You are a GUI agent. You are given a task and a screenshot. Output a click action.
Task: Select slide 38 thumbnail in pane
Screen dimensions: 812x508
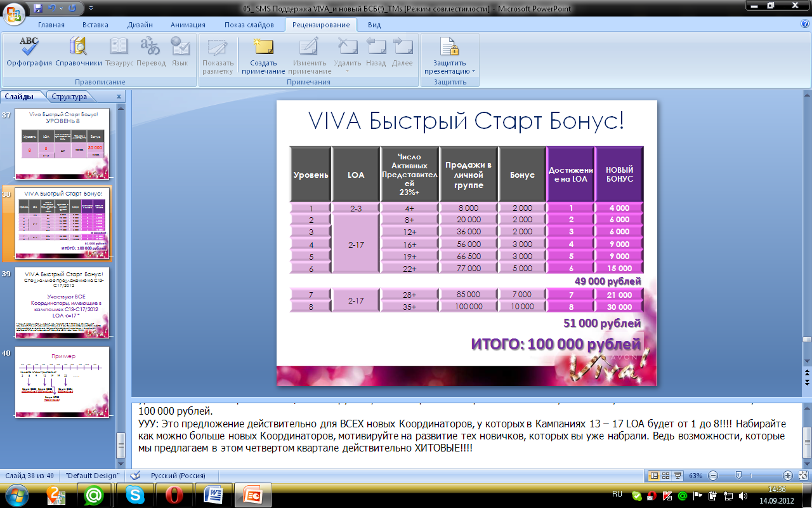pos(62,223)
